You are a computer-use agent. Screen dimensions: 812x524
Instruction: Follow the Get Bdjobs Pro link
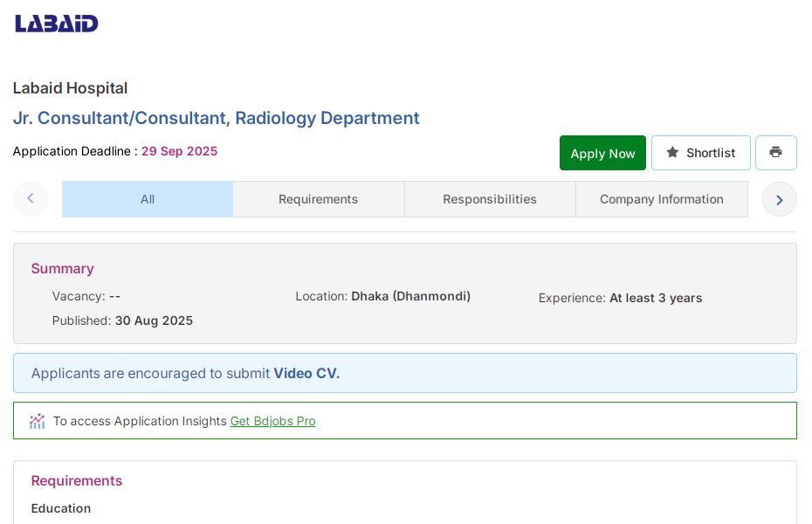pos(272,421)
